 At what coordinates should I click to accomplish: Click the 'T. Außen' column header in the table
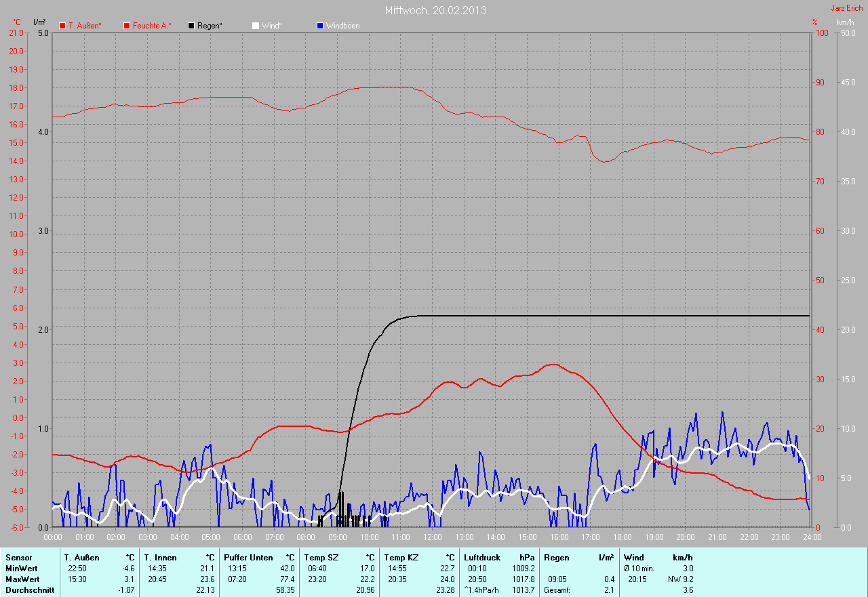point(82,558)
